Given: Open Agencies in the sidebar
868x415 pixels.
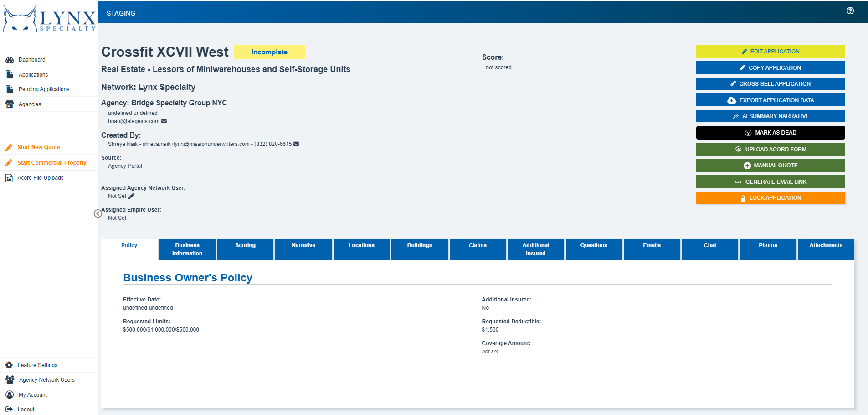Looking at the screenshot, I should click(x=30, y=104).
